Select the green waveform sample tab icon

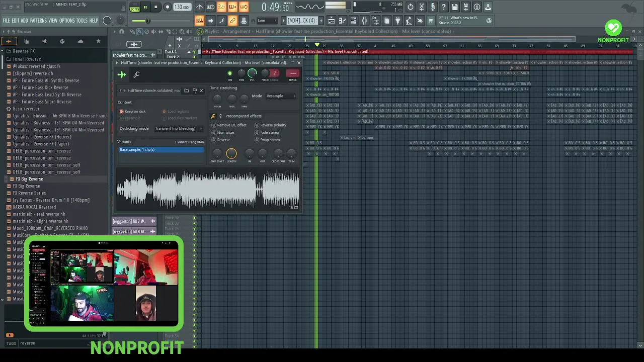pos(122,75)
